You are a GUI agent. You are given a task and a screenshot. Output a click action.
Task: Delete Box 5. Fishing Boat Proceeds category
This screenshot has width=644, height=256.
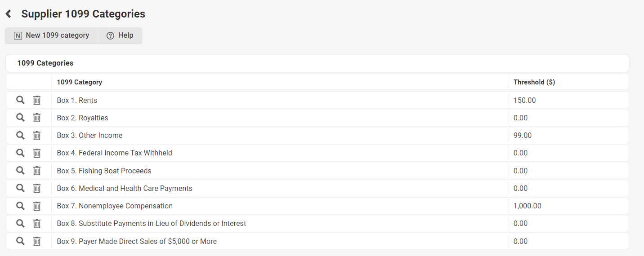click(x=37, y=171)
